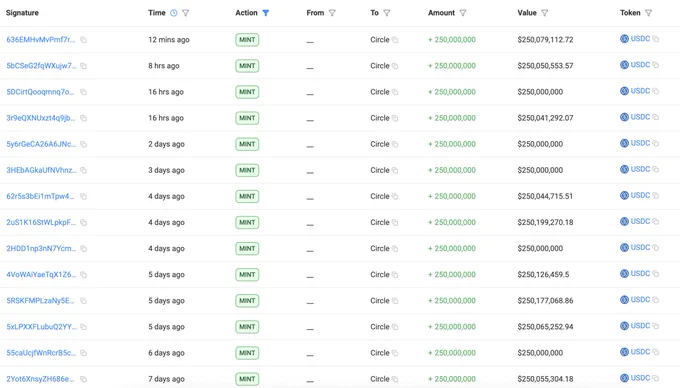Toggle Time column clock format
680x388 pixels.
(173, 13)
